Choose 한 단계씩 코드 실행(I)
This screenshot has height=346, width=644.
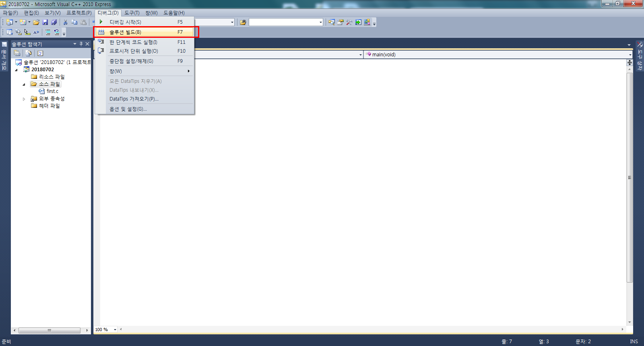[144, 42]
